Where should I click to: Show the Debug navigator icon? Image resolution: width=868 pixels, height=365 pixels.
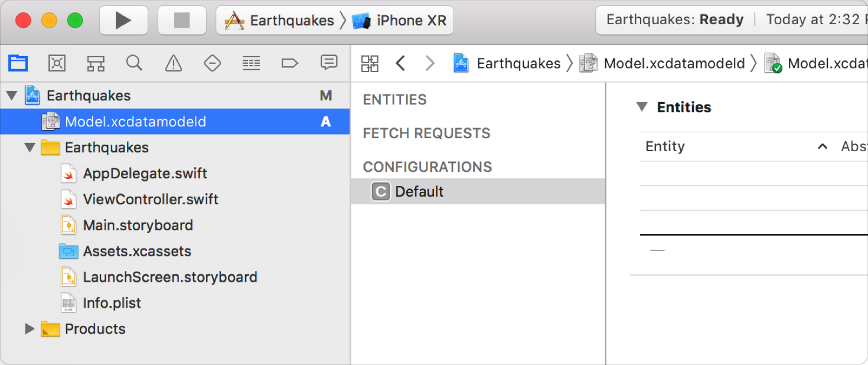click(x=251, y=63)
